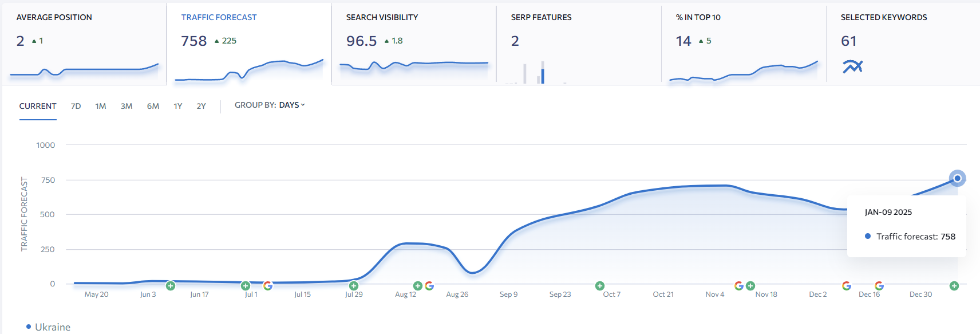
Task: Toggle the Ukraine legend series
Action: point(49,327)
